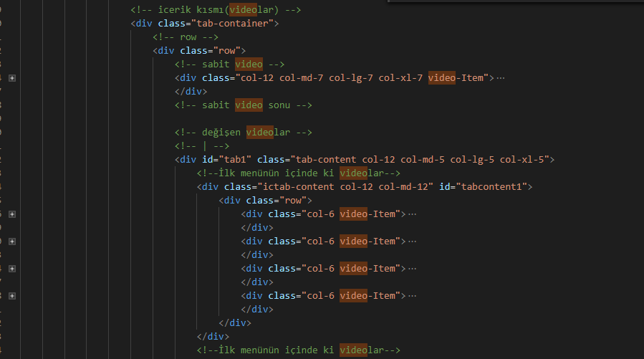Screen dimensions: 644x359
Task: Click the class="tab-container" div line
Action: tap(205, 24)
